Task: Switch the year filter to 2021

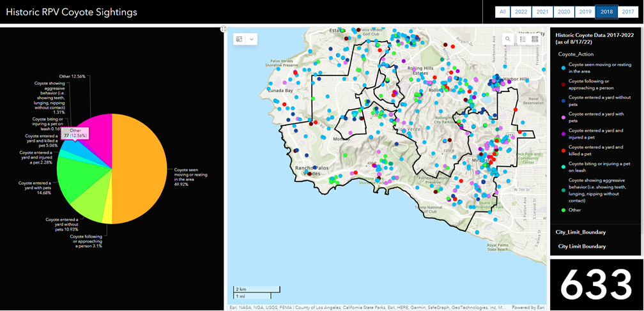Action: (542, 11)
